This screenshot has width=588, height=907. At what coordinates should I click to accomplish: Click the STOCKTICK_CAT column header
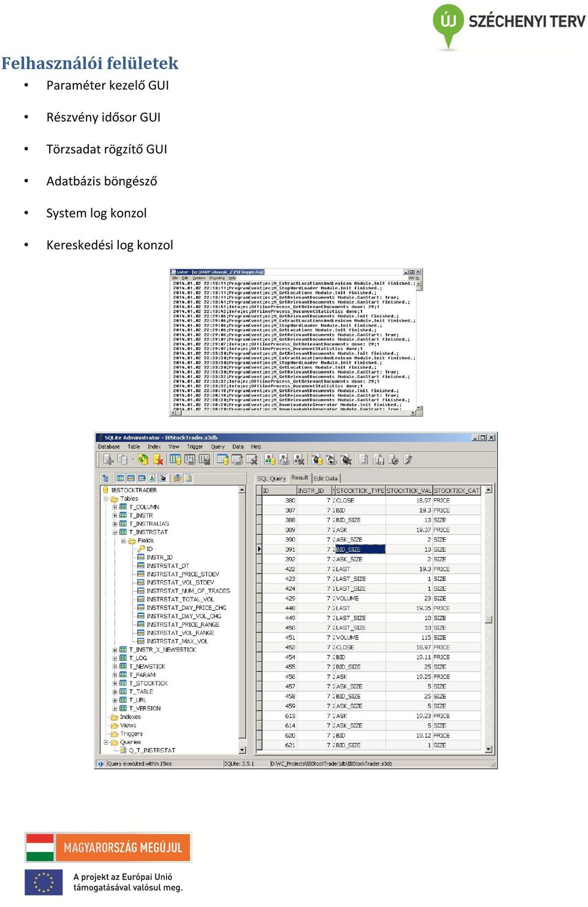457,490
